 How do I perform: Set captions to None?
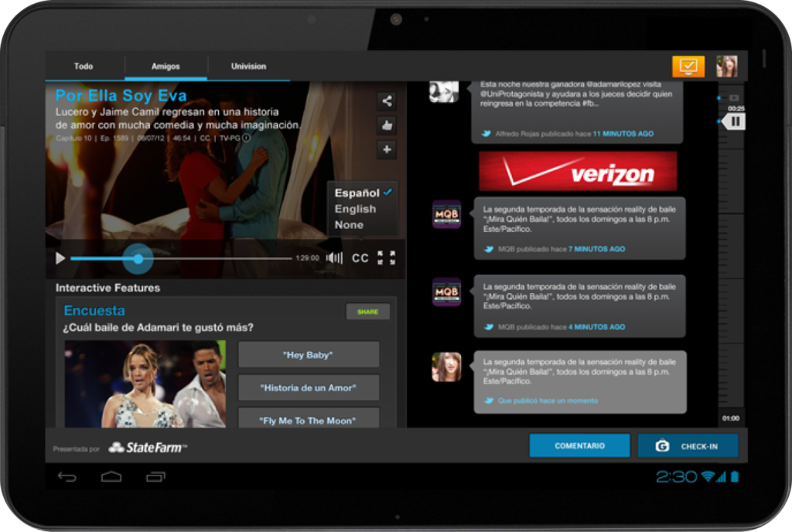(349, 225)
